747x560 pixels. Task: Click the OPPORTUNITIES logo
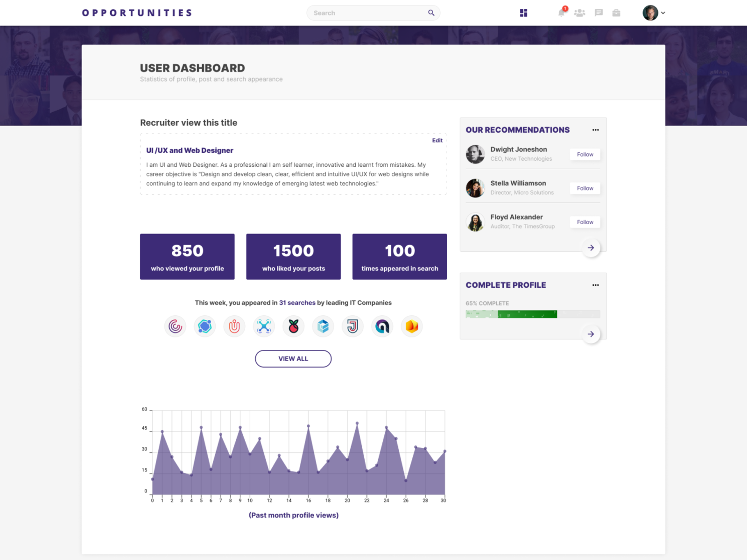click(137, 13)
